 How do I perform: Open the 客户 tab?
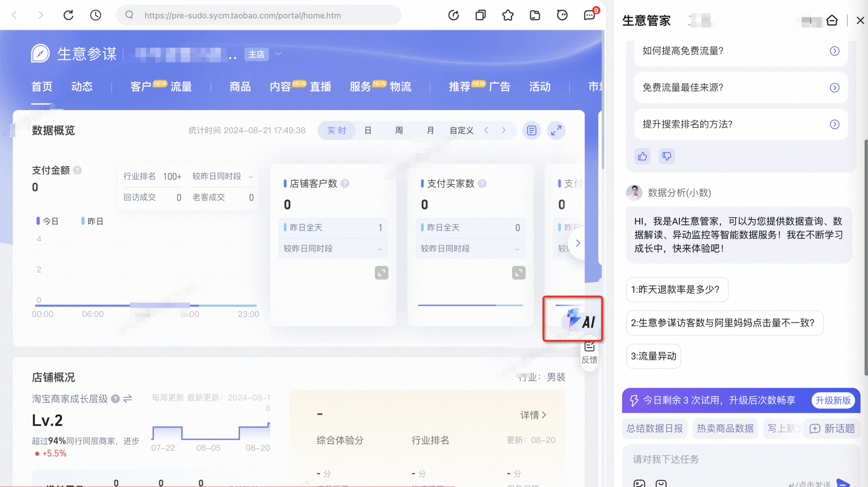[x=141, y=87]
